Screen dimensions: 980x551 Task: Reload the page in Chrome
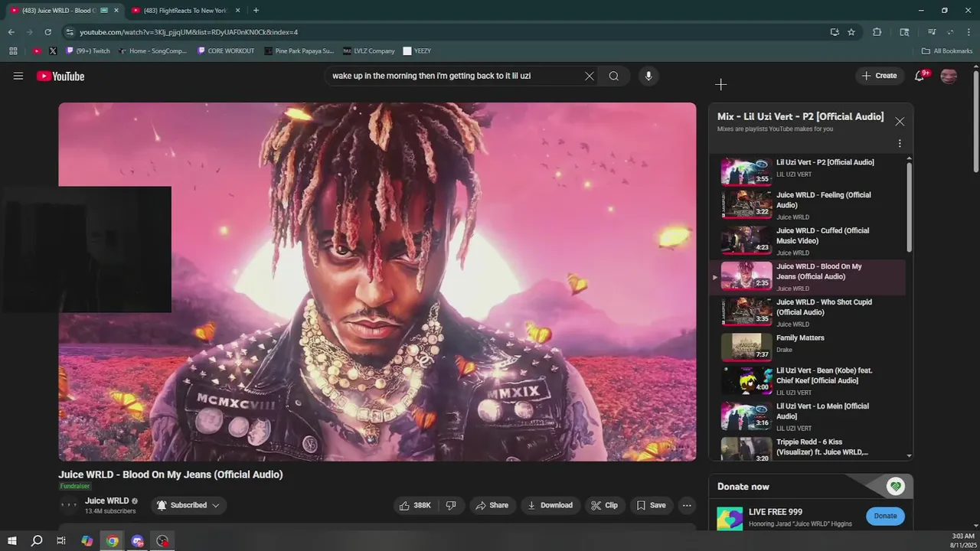[47, 32]
